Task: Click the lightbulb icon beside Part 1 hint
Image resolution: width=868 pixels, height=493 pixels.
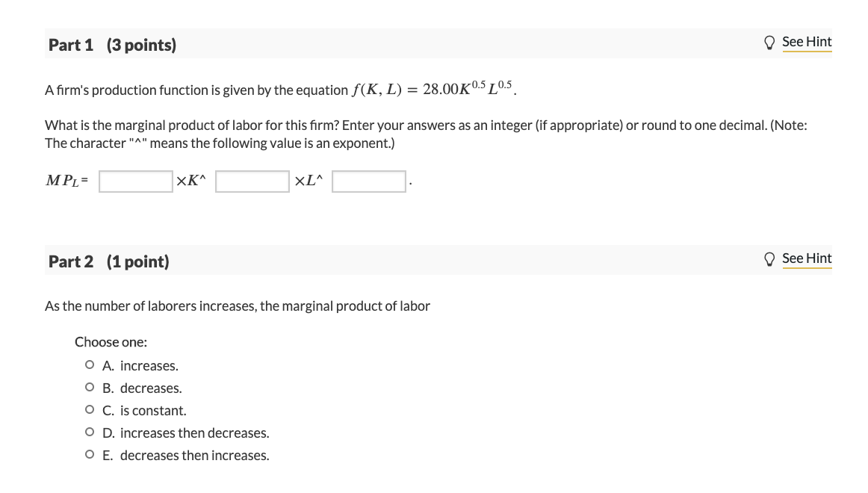Action: click(770, 42)
